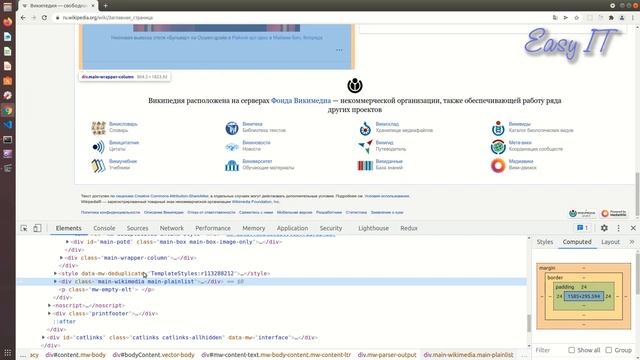Click the browser address bar URL
Screen dimensions: 640x360
pos(108,18)
